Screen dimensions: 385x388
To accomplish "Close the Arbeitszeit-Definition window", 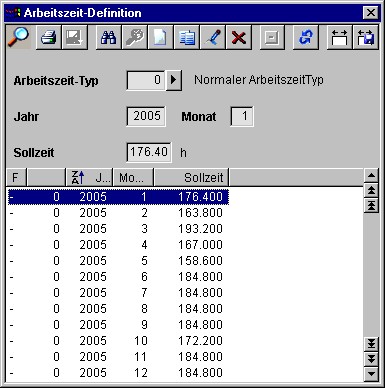I will [x=371, y=13].
